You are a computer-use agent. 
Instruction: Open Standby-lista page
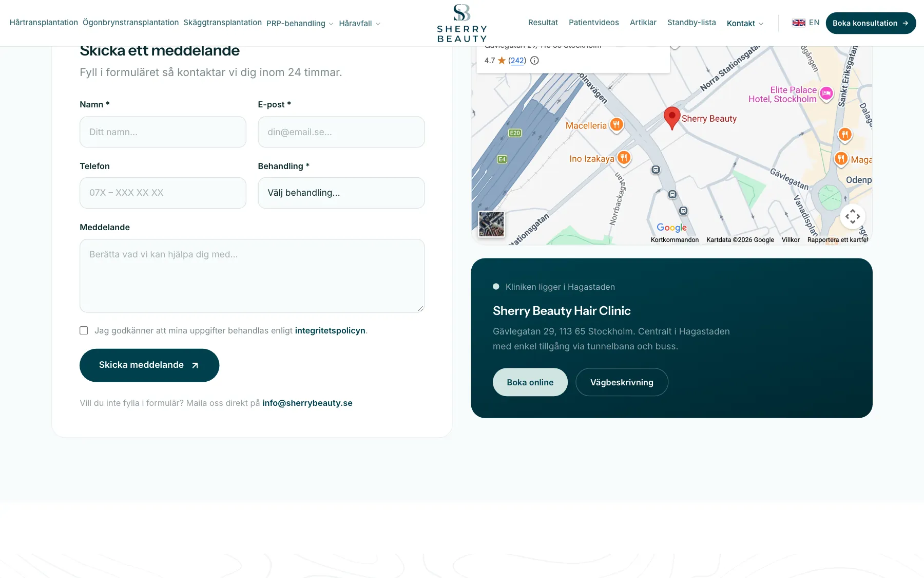(691, 23)
